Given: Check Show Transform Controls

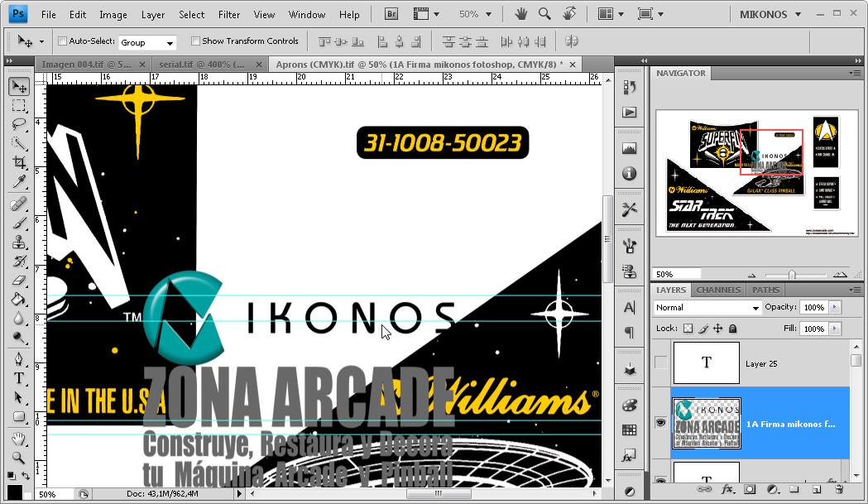Looking at the screenshot, I should click(x=195, y=41).
